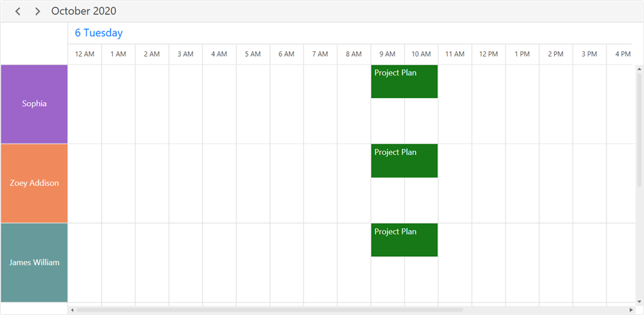Open the October 2020 date picker
This screenshot has height=315, width=644.
pos(84,11)
